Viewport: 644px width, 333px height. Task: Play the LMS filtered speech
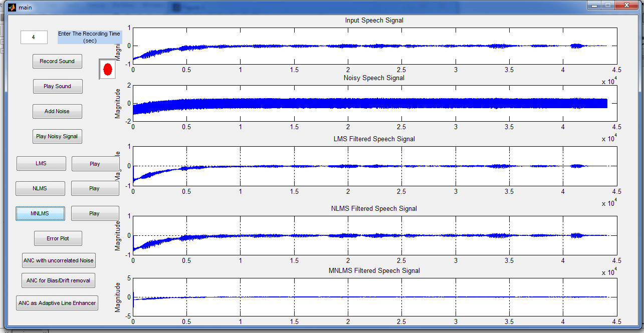point(95,163)
